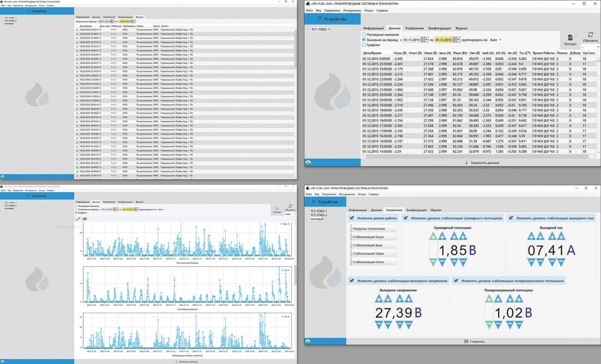Click the green arrow on journal row 16.03.2016 23:59:17

77,30
